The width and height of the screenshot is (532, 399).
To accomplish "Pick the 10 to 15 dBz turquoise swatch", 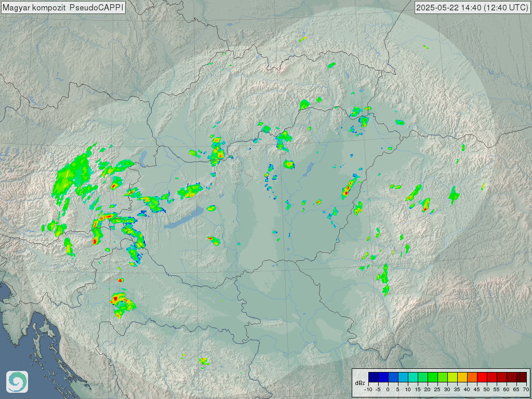I will 413,377.
